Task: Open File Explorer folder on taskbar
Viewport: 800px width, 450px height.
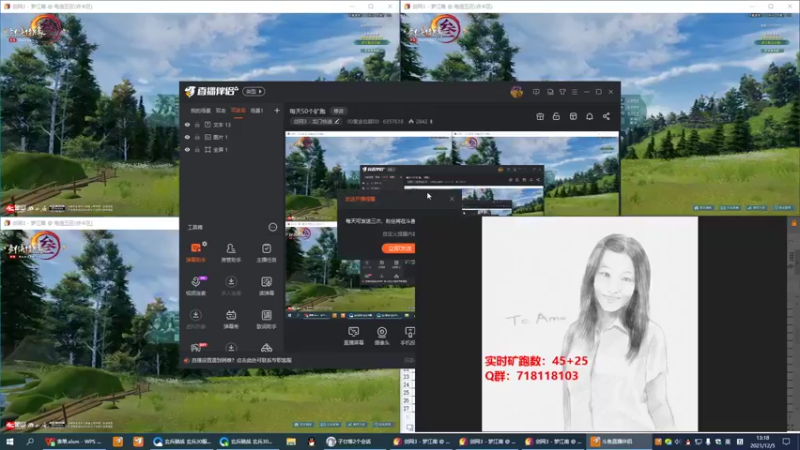Action: (x=291, y=441)
